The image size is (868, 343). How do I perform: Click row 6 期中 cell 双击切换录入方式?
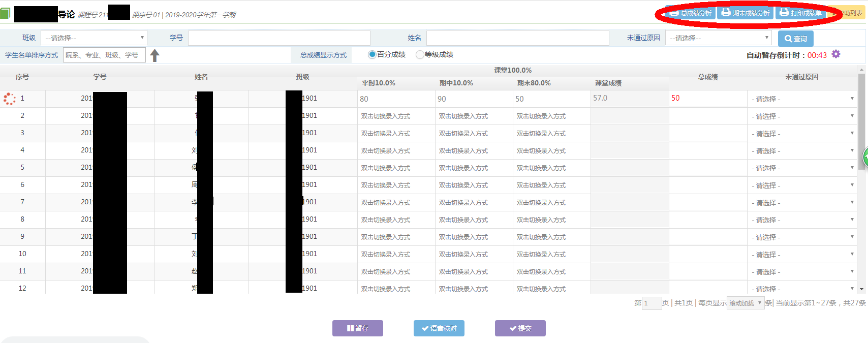(474, 185)
